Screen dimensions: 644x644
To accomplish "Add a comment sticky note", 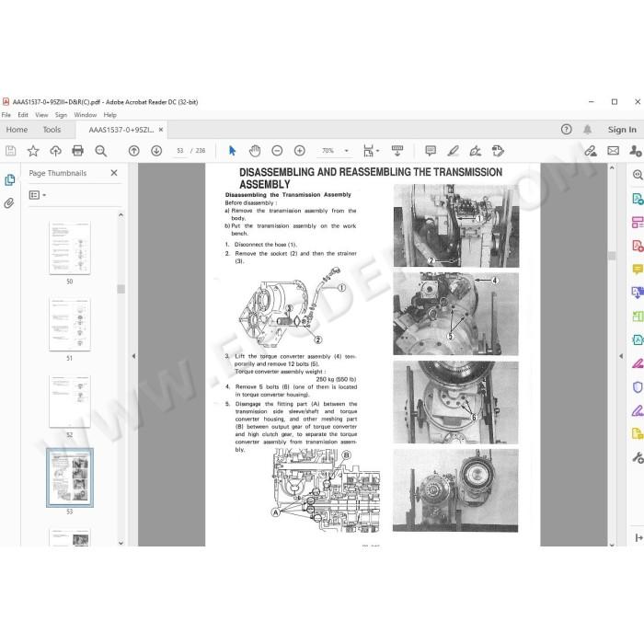I will pyautogui.click(x=431, y=151).
